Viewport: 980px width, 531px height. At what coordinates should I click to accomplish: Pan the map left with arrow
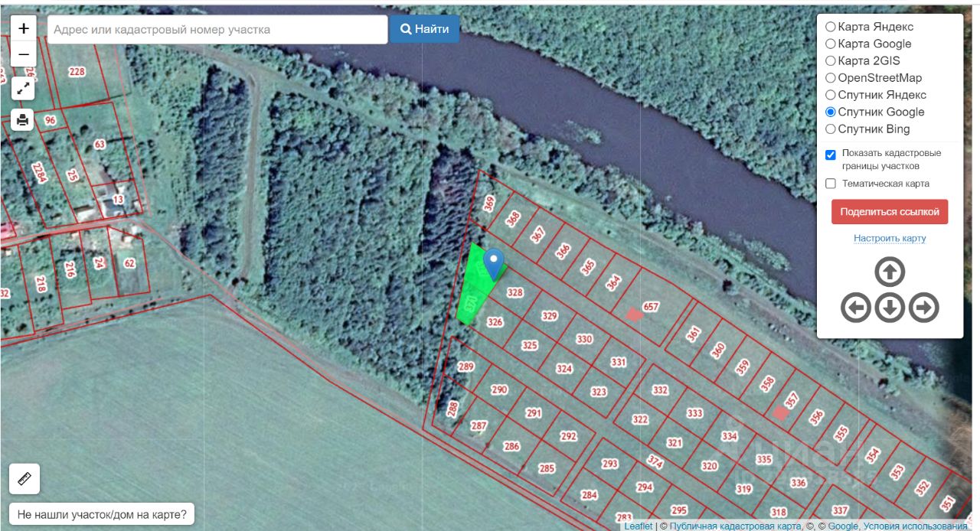click(856, 308)
